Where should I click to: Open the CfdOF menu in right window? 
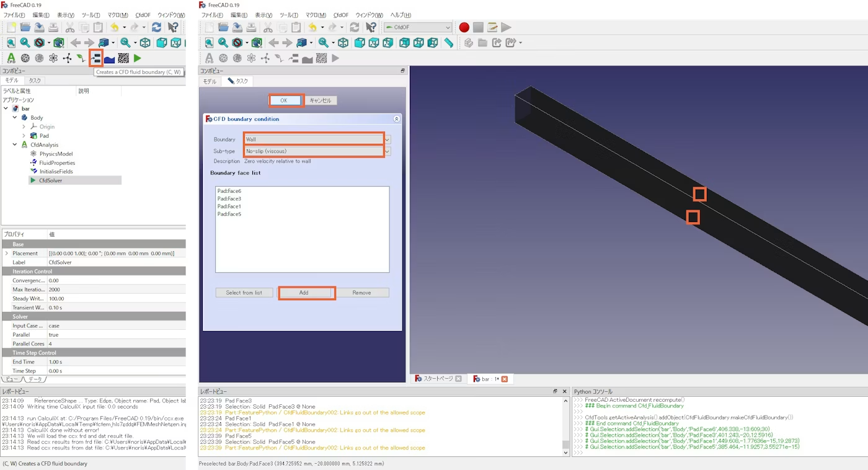(x=341, y=15)
